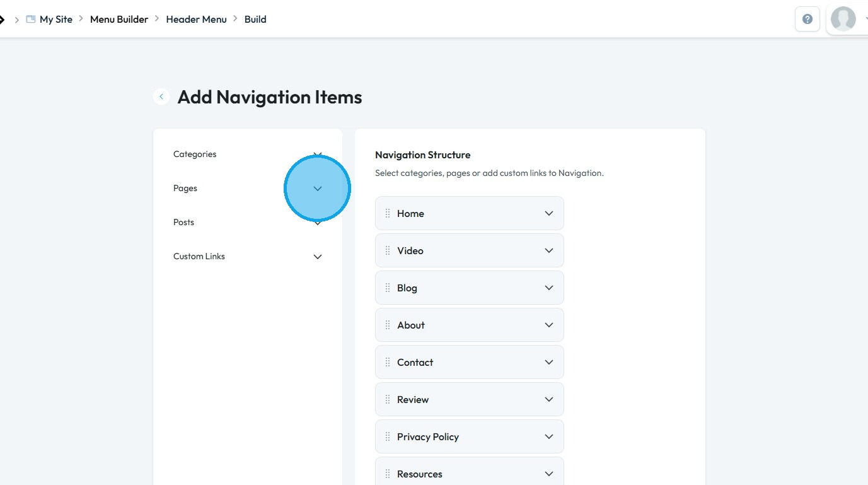The image size is (868, 485).
Task: Select the Resources navigation item
Action: (x=420, y=474)
